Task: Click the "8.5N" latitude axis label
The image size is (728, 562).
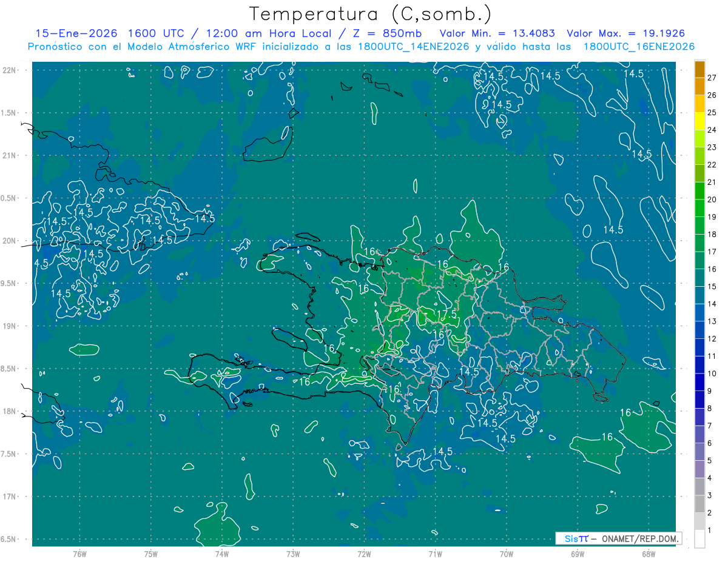Action: pos(8,369)
